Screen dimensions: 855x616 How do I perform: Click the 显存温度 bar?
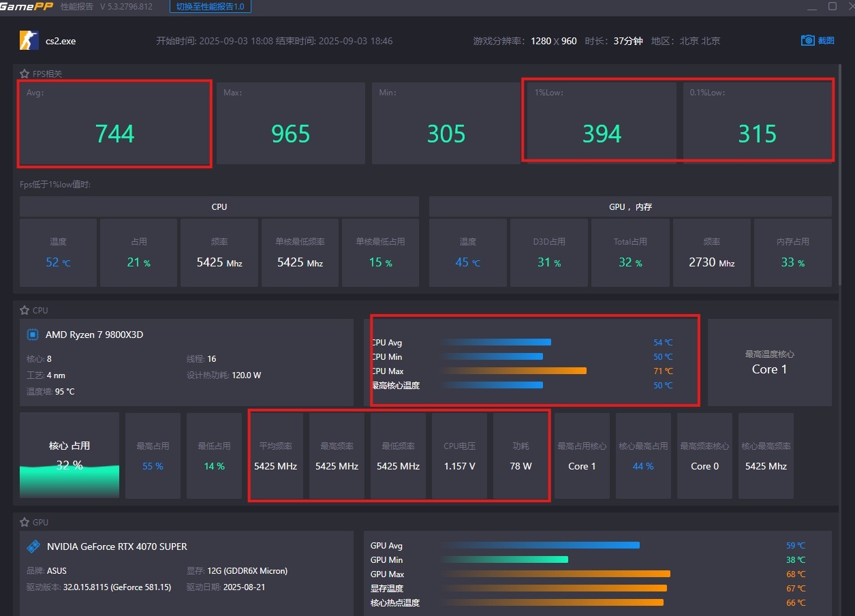[x=554, y=588]
